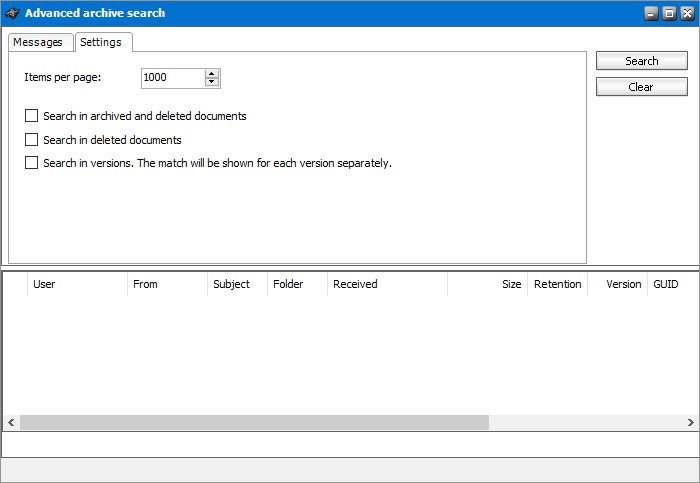Sort by the Retention column
The image size is (700, 483).
tap(557, 284)
